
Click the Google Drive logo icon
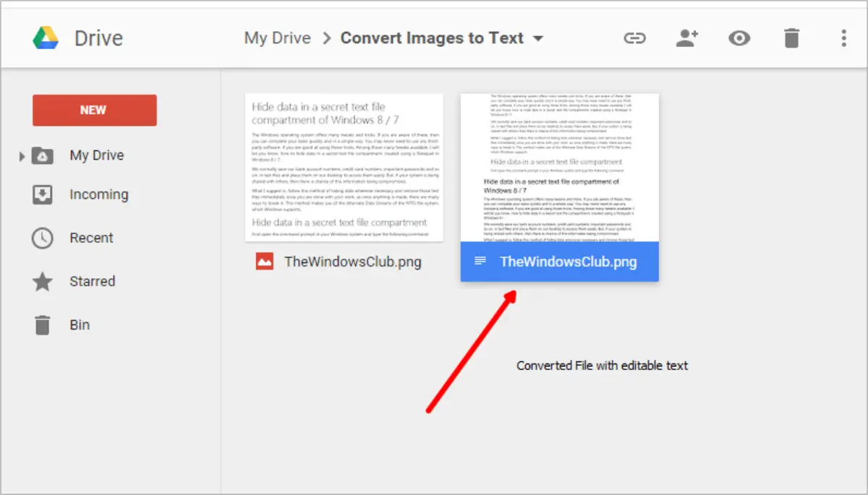(x=46, y=38)
